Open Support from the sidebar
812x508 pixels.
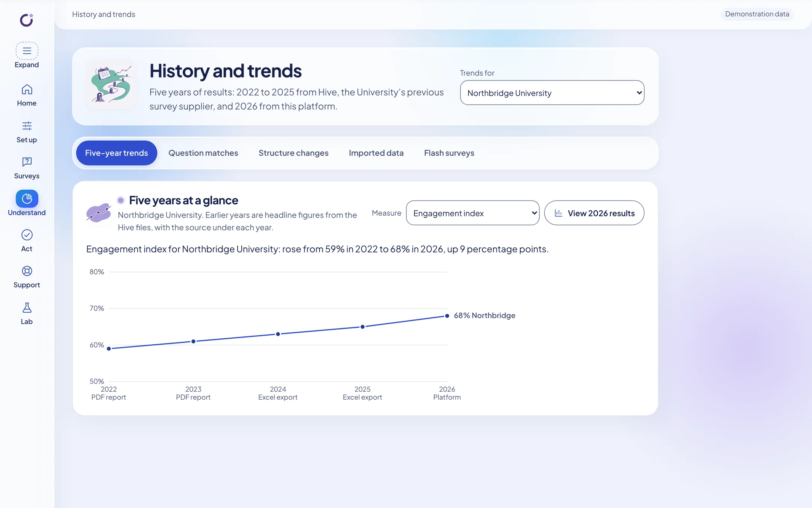[x=27, y=277]
